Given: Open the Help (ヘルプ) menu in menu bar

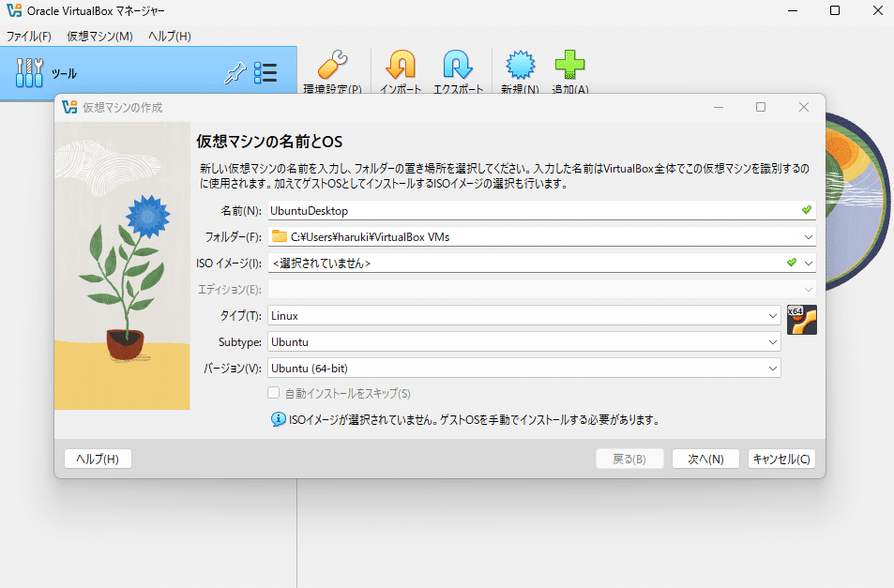Looking at the screenshot, I should pos(170,36).
